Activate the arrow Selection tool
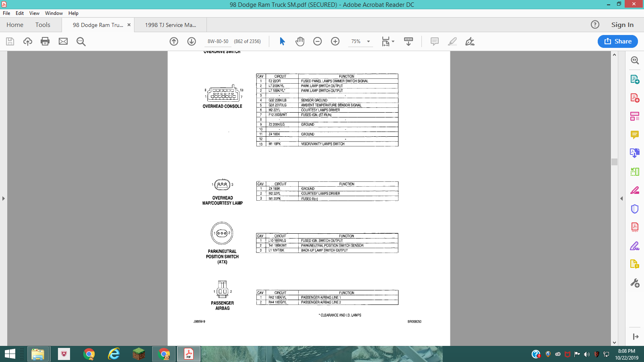 [282, 41]
